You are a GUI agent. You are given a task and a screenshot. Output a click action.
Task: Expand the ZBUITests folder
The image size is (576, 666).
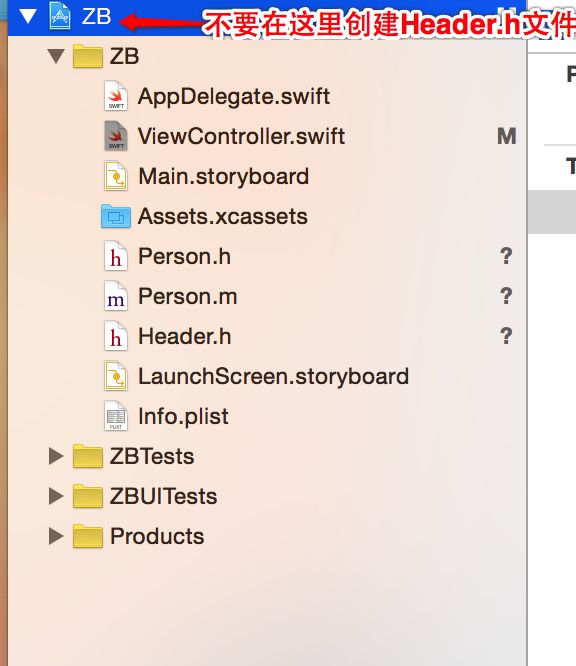[56, 496]
